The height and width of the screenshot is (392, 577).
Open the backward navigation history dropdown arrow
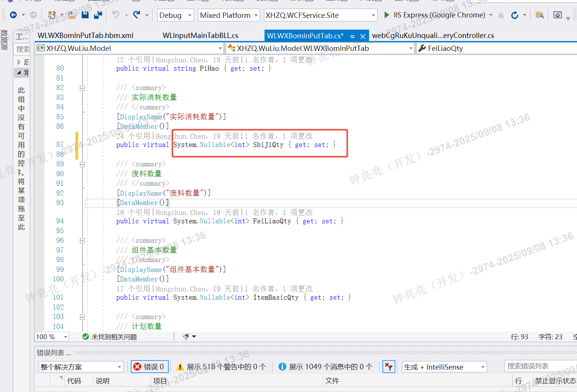click(x=23, y=15)
